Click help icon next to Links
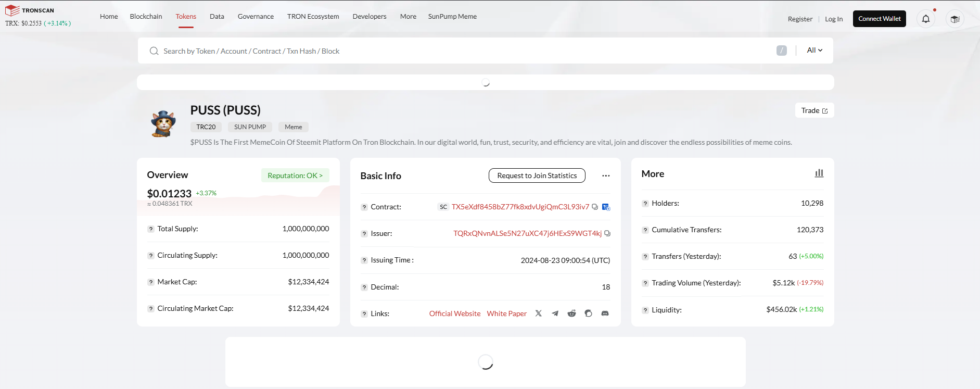Screen dimensions: 980x389 pos(364,314)
